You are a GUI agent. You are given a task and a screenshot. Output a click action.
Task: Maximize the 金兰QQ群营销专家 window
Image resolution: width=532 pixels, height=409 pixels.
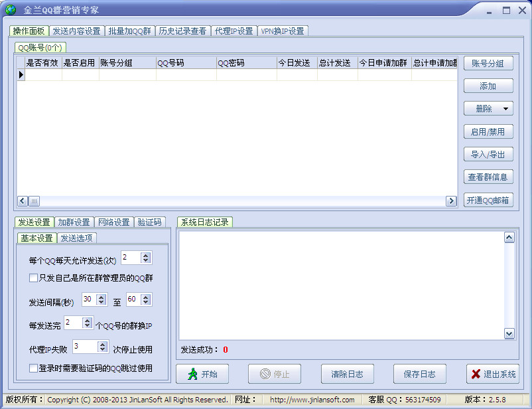pyautogui.click(x=506, y=11)
